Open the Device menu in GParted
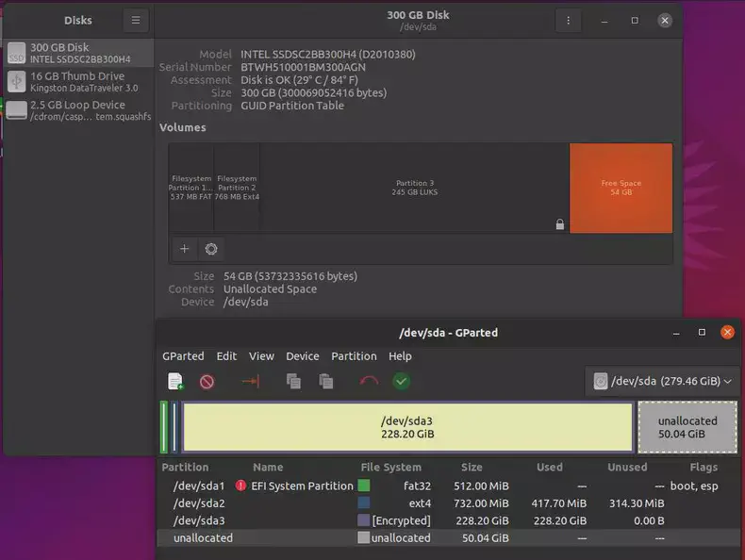 click(303, 356)
